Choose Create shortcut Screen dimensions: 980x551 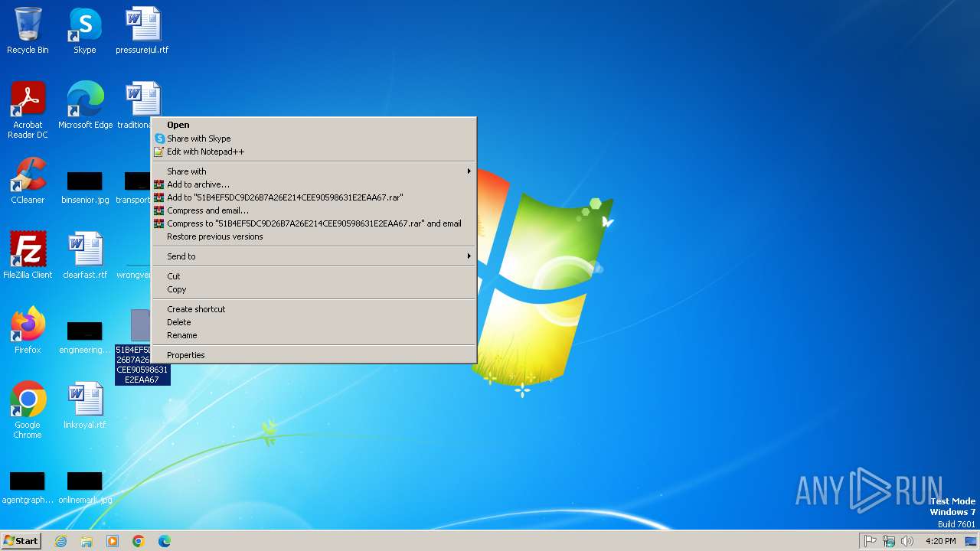pos(314,309)
